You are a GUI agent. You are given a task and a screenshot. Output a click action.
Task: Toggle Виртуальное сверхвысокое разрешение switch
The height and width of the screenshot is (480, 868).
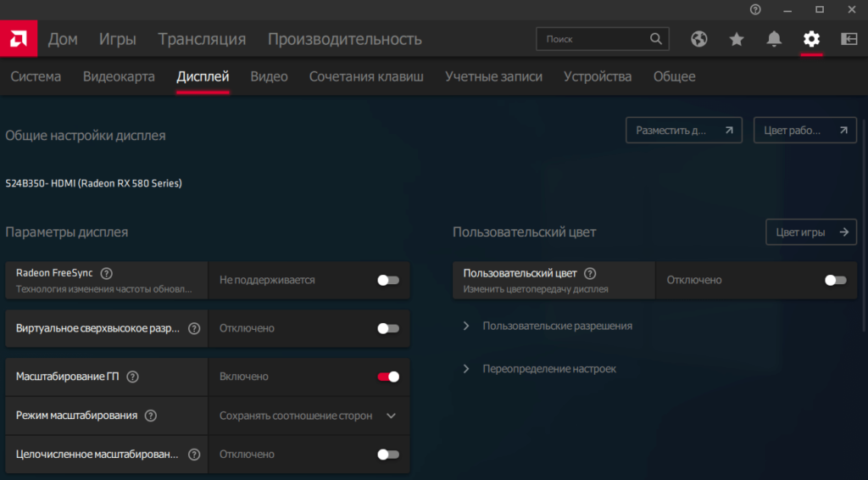388,328
